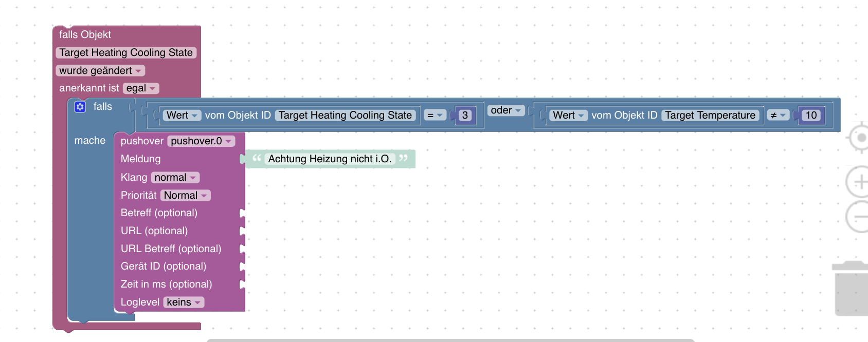This screenshot has height=342, width=868.
Task: Zoom out with the minus icon
Action: pyautogui.click(x=858, y=217)
